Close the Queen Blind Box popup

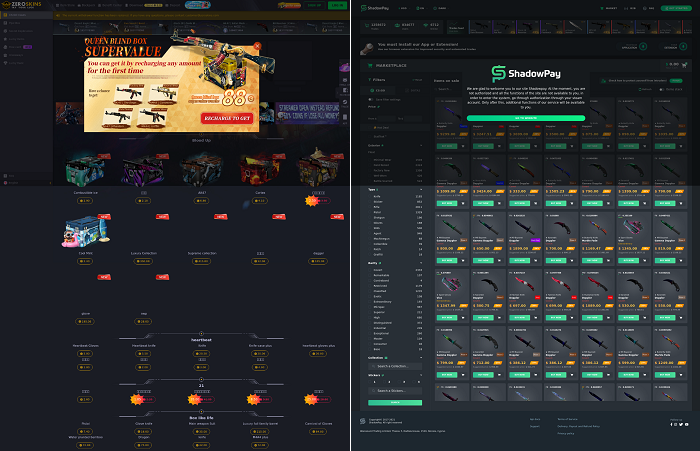click(x=257, y=46)
